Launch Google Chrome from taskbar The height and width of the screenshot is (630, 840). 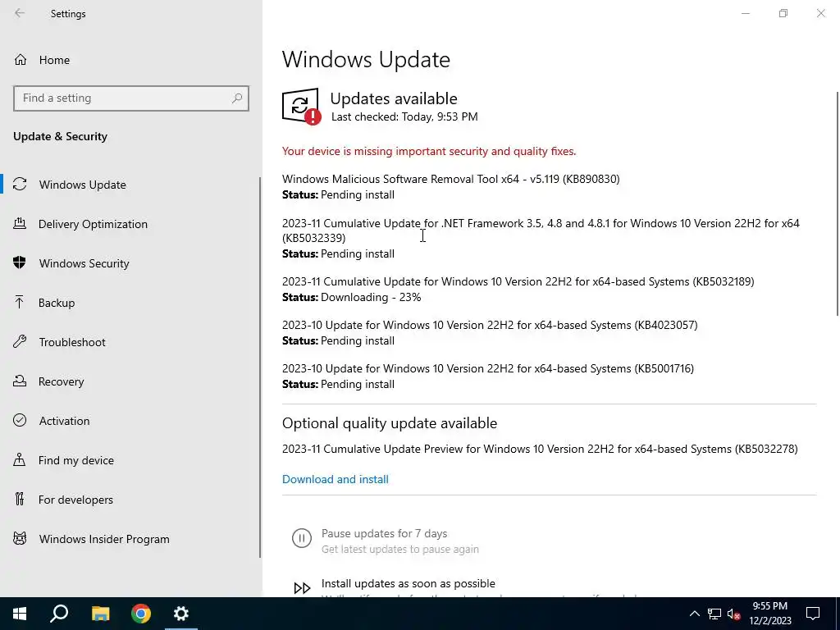(x=141, y=614)
